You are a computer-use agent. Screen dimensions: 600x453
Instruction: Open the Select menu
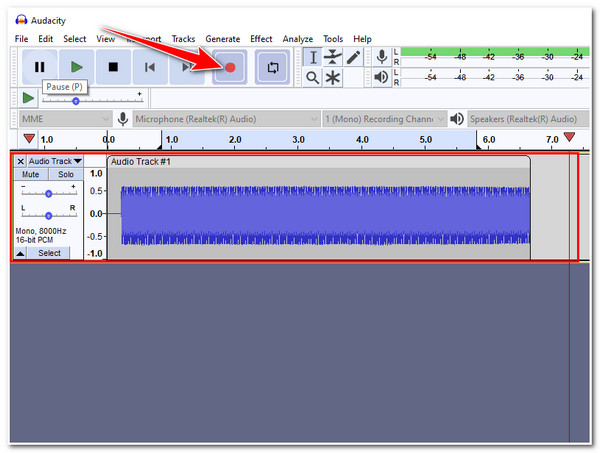pos(75,39)
